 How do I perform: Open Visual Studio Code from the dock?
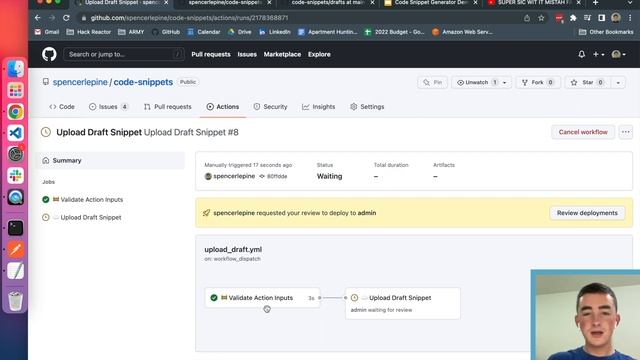pos(16,133)
